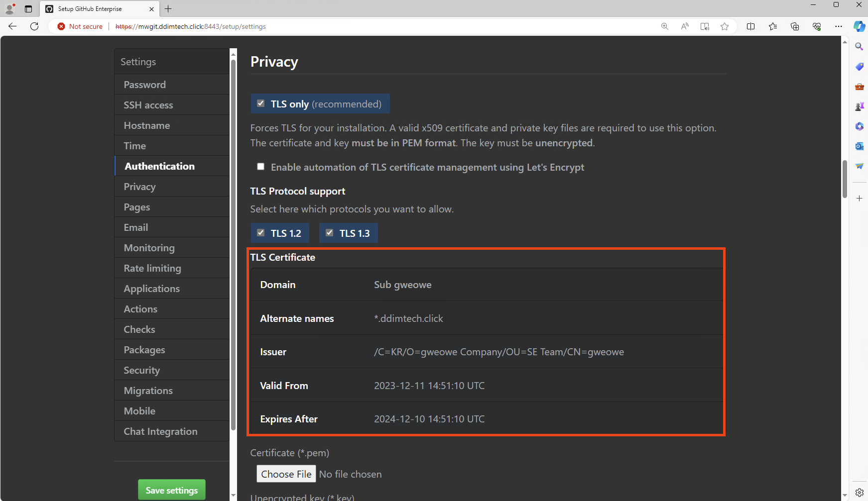Viewport: 868px width, 501px height.
Task: Open the SSH access settings section
Action: [172, 105]
